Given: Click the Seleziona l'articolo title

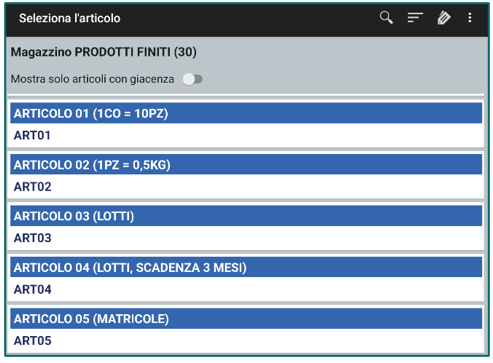Looking at the screenshot, I should point(70,18).
